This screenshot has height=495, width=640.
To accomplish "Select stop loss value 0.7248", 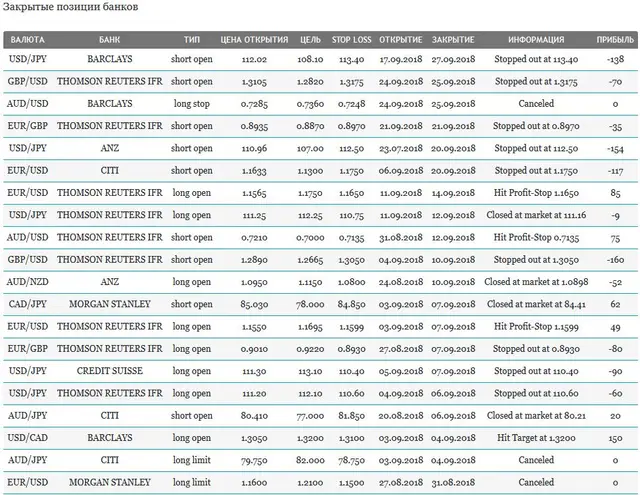I will pyautogui.click(x=351, y=104).
